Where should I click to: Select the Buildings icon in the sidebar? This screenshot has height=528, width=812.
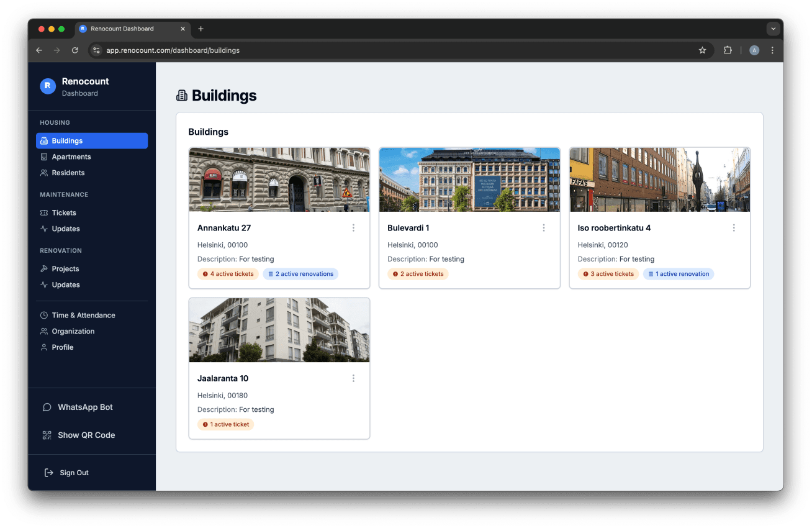(x=43, y=140)
